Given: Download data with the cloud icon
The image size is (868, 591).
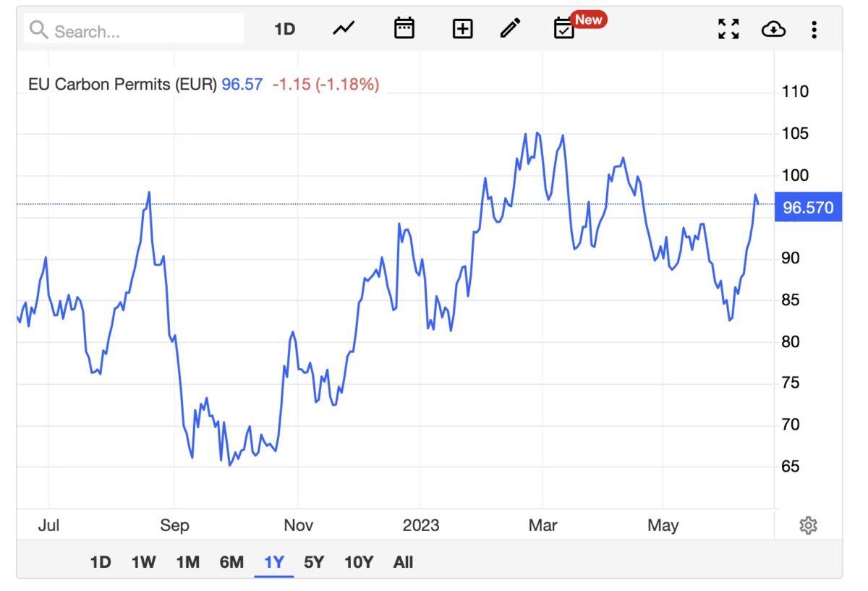Looking at the screenshot, I should tap(773, 29).
